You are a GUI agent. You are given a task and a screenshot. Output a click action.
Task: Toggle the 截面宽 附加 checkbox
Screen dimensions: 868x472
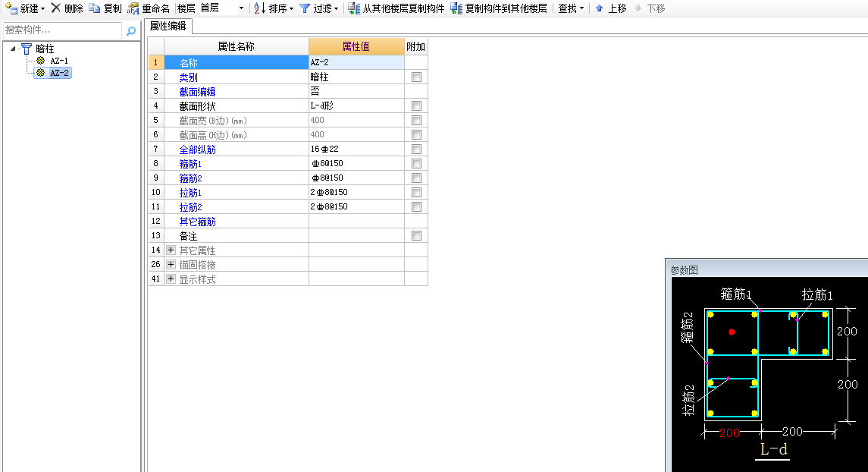coord(416,120)
